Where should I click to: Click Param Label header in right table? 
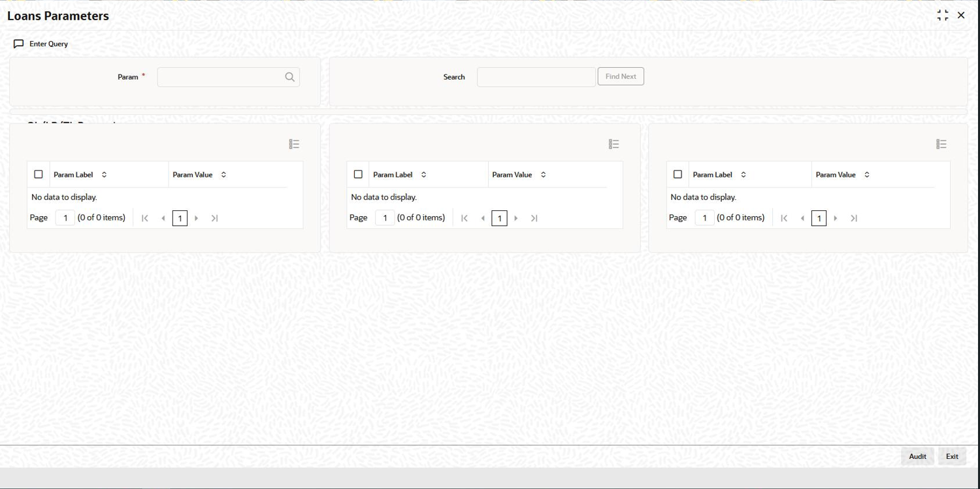tap(712, 174)
